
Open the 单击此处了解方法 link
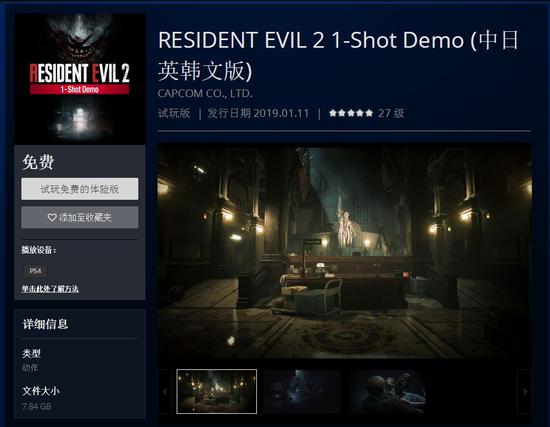50,289
